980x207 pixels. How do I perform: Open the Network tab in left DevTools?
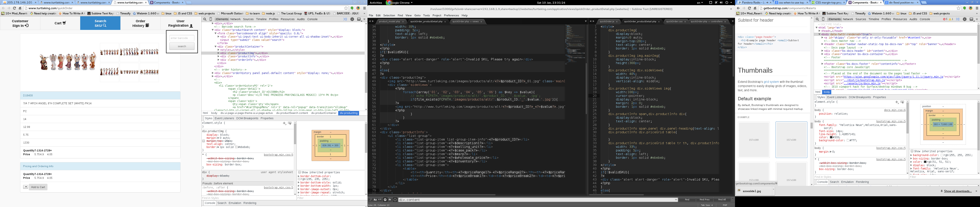(235, 19)
